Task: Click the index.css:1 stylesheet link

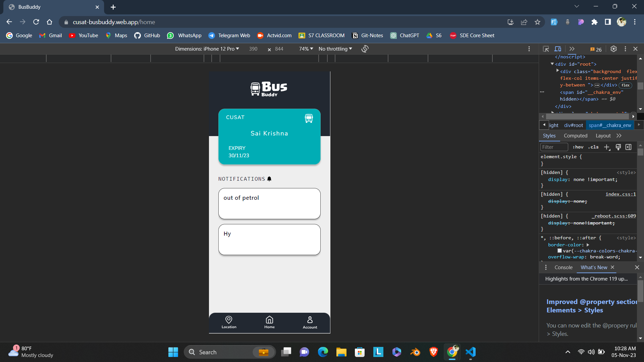Action: coord(621,194)
